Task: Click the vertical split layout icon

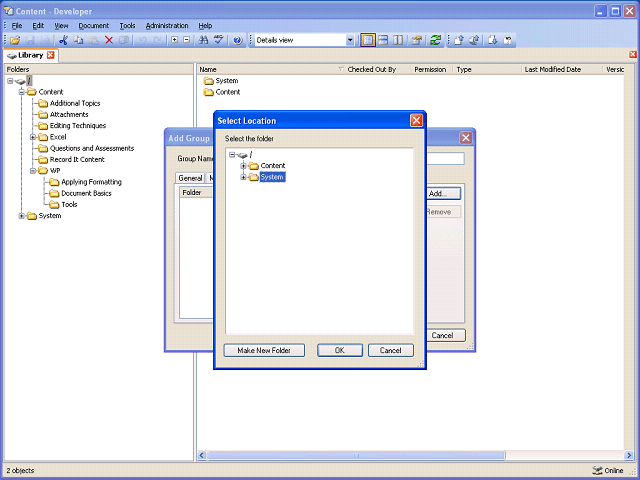Action: coord(398,40)
